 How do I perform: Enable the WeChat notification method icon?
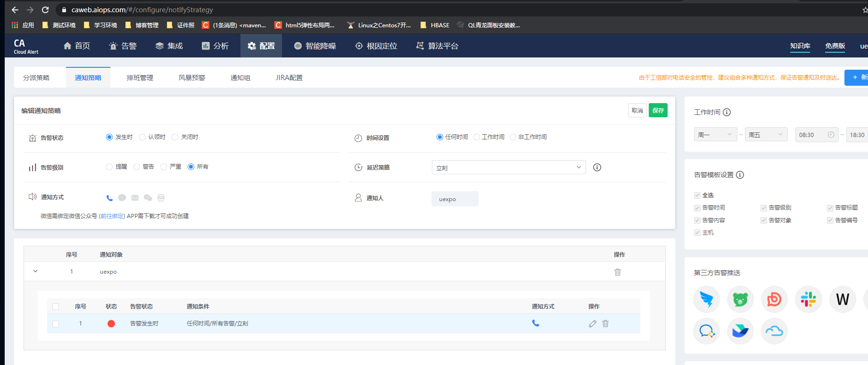click(148, 198)
